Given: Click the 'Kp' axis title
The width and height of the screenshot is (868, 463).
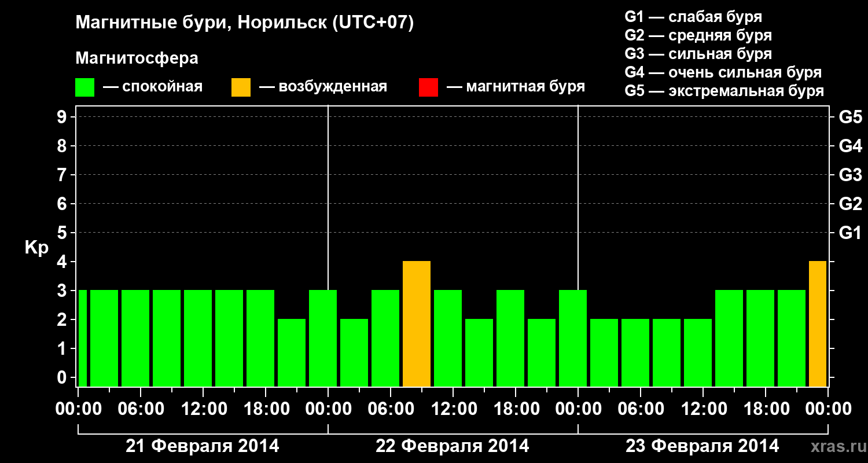Looking at the screenshot, I should point(36,248).
